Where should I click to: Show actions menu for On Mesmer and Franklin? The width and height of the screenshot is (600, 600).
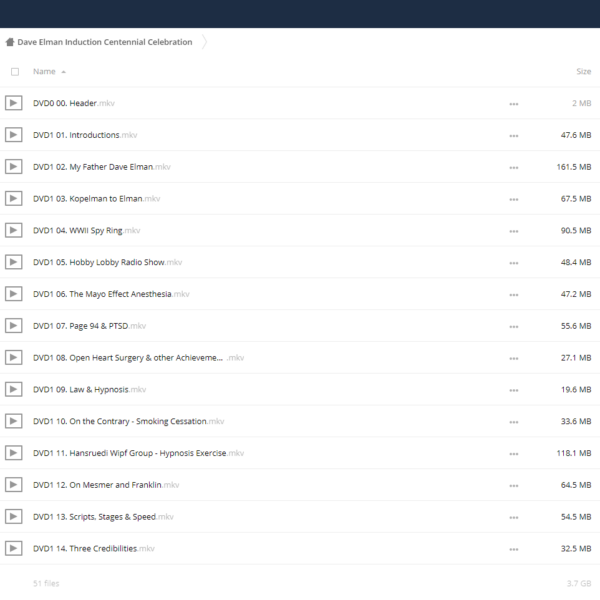(x=514, y=486)
